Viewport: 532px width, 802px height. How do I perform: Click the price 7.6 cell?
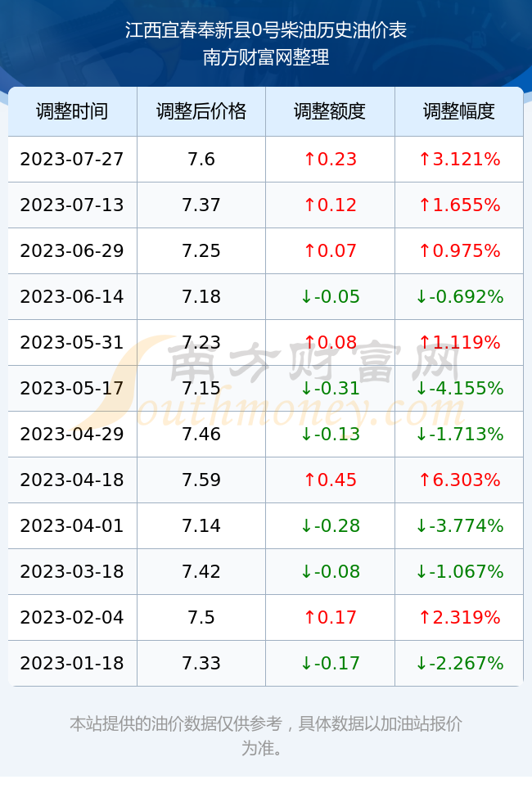[x=201, y=159]
